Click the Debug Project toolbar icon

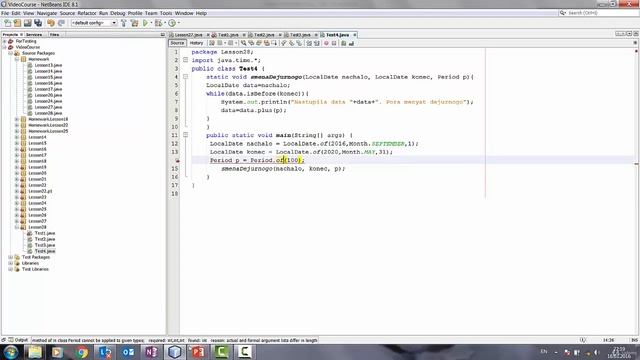click(158, 23)
